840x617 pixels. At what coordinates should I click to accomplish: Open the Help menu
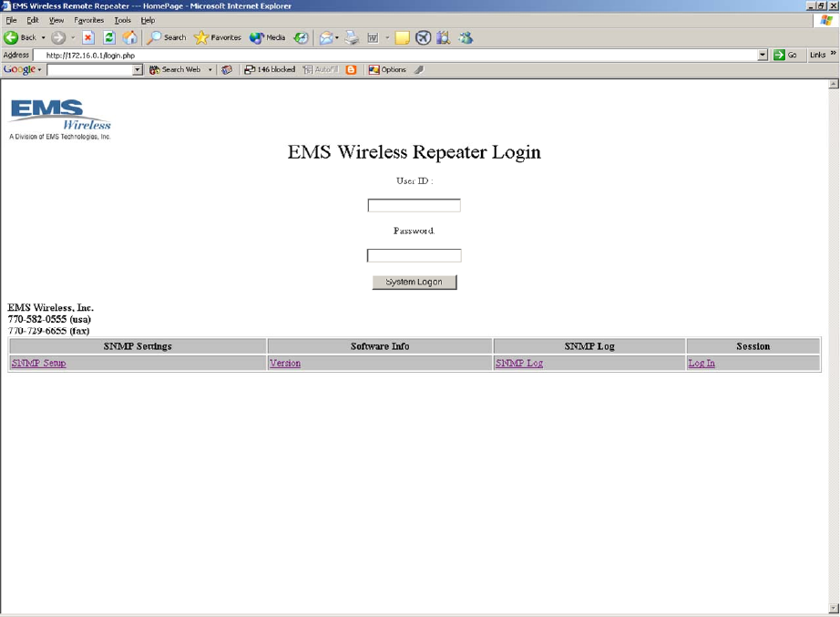click(x=148, y=20)
